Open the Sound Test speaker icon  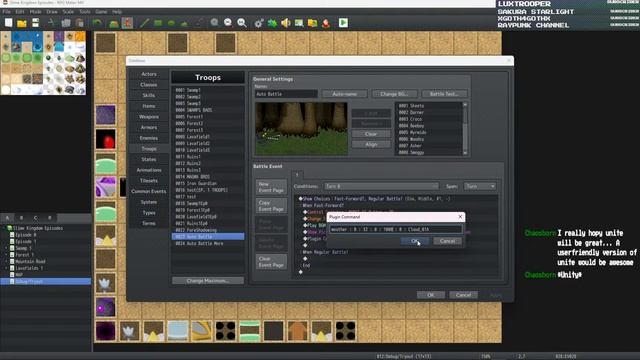[286, 23]
